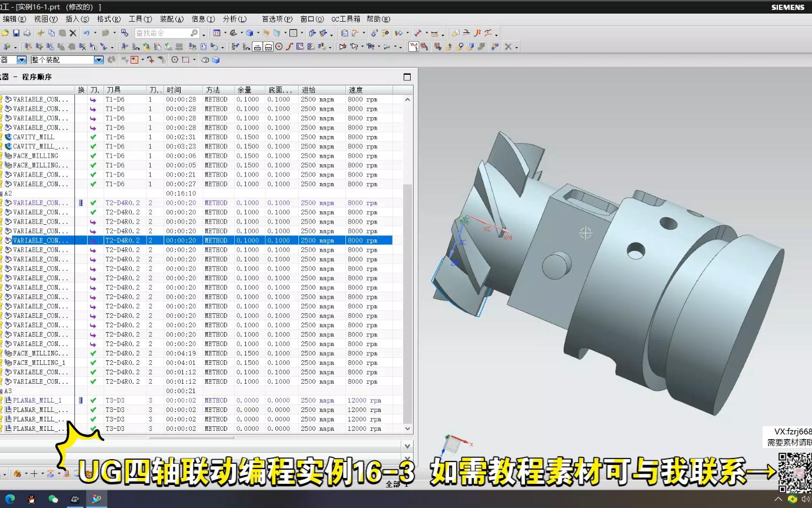
Task: Click the hexagon selection icon in selection bar
Action: click(175, 59)
